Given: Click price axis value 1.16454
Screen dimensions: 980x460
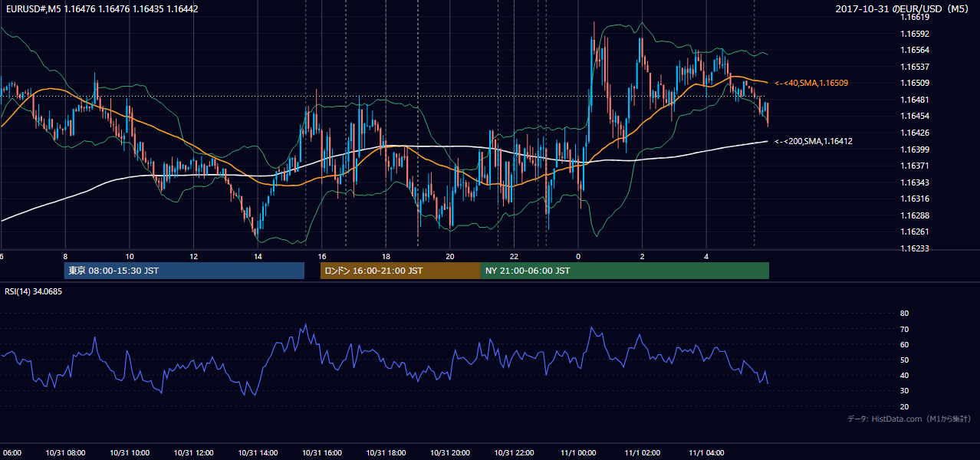Looking at the screenshot, I should [x=915, y=116].
